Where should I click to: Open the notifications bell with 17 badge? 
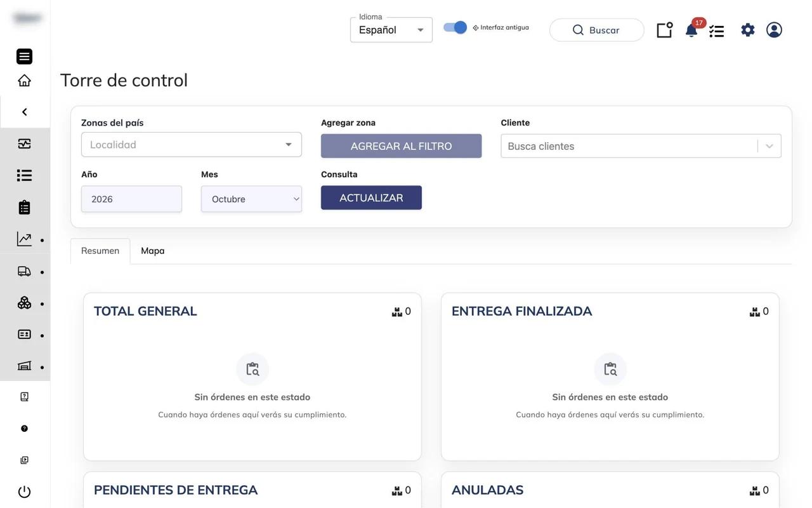(691, 30)
